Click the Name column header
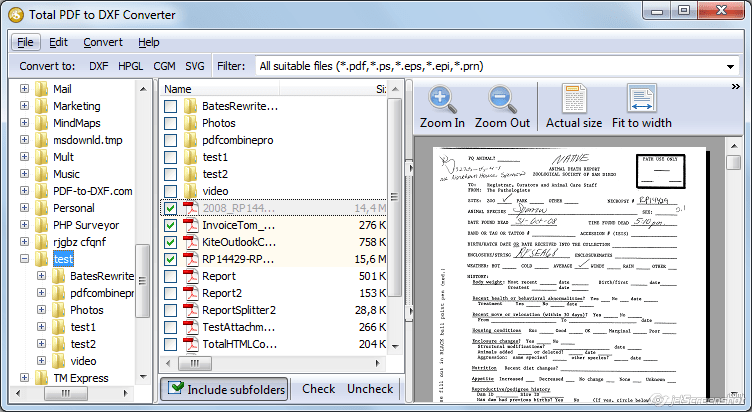Screen dimensions: 752x412 (x=219, y=89)
